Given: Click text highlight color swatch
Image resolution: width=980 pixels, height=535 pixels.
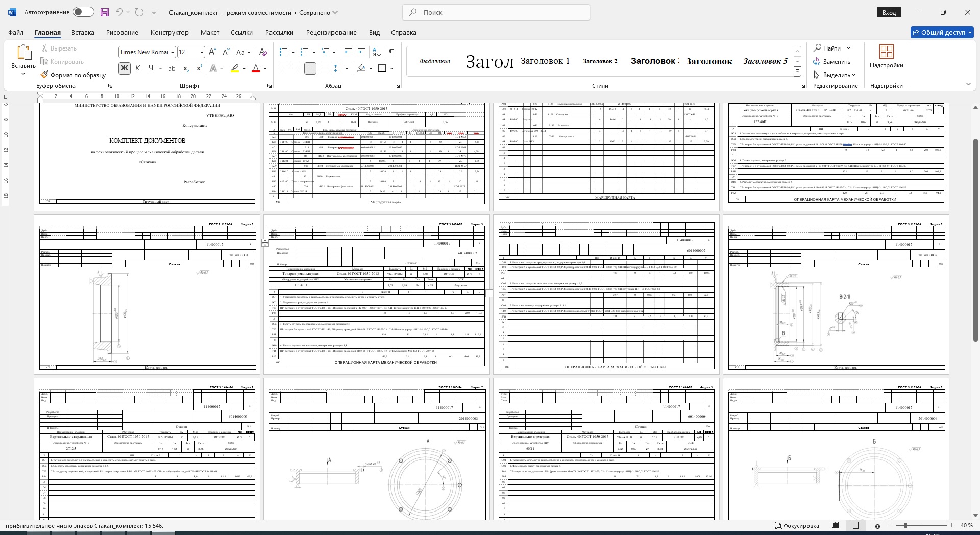Looking at the screenshot, I should (x=235, y=68).
